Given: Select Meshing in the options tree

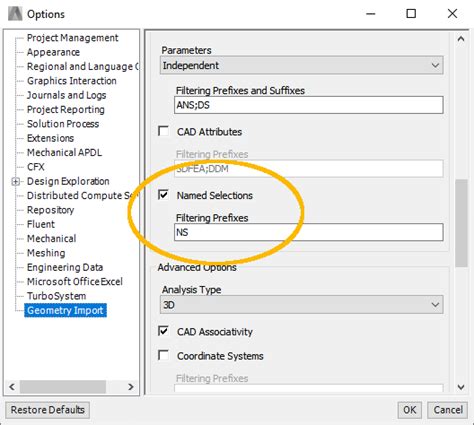Looking at the screenshot, I should pos(46,253).
